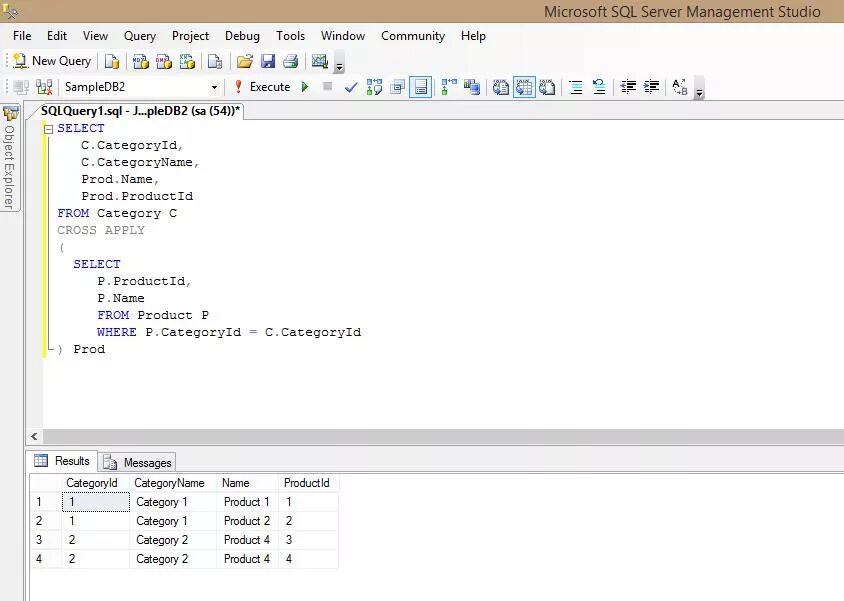Open the Community menu
The height and width of the screenshot is (601, 844).
[x=413, y=36]
